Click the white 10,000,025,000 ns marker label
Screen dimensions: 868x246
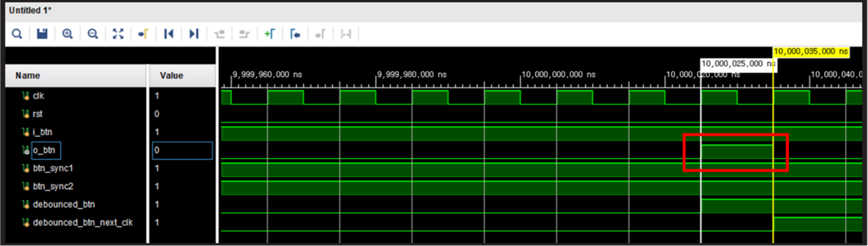pos(738,64)
